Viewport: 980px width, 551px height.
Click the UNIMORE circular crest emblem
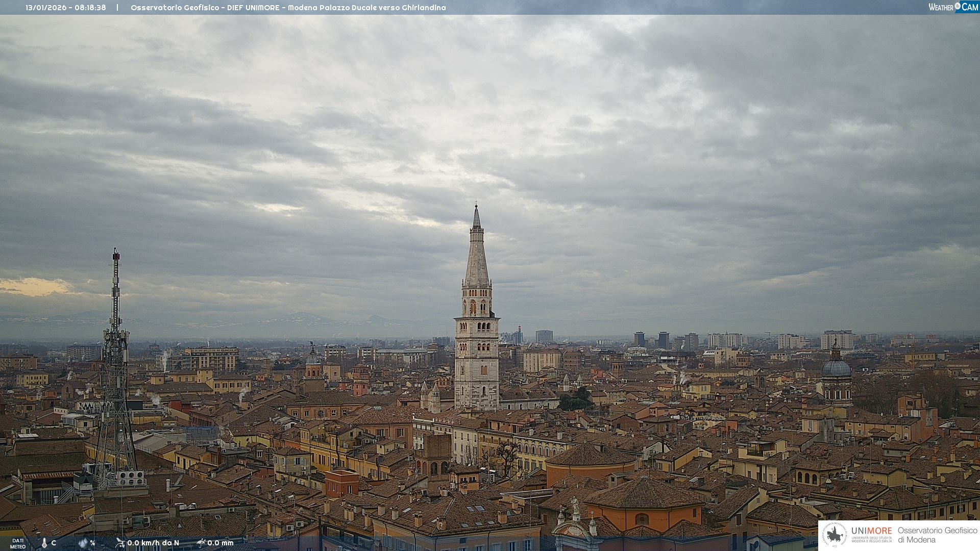[x=835, y=535]
